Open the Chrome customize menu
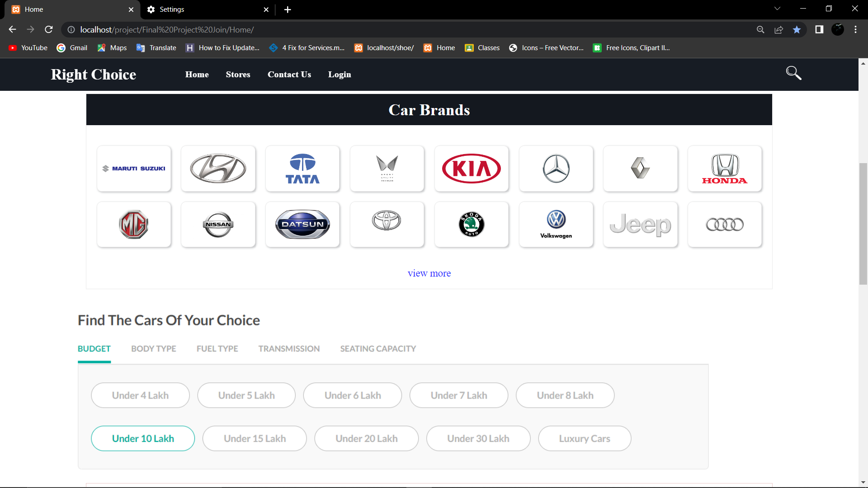The height and width of the screenshot is (488, 868). point(855,29)
